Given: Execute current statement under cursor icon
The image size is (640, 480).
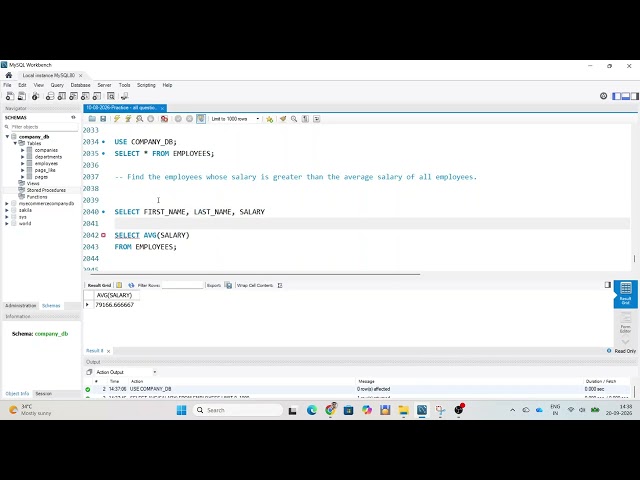Looking at the screenshot, I should point(128,119).
